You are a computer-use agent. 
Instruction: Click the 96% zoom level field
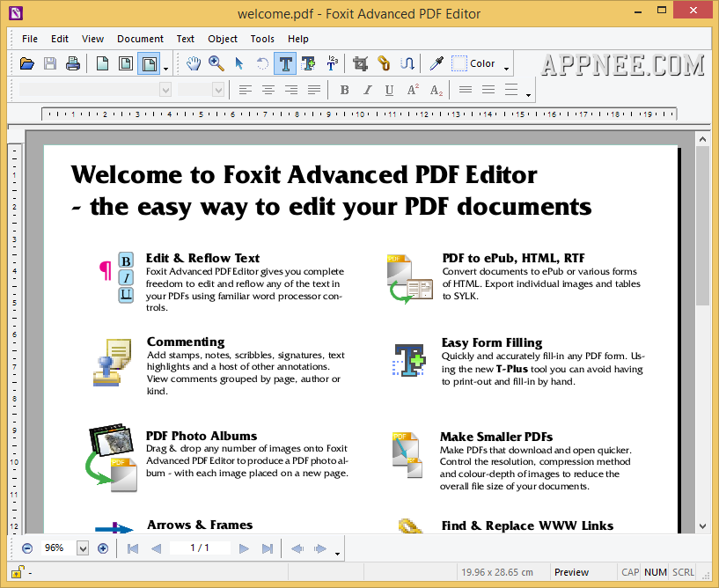point(57,548)
